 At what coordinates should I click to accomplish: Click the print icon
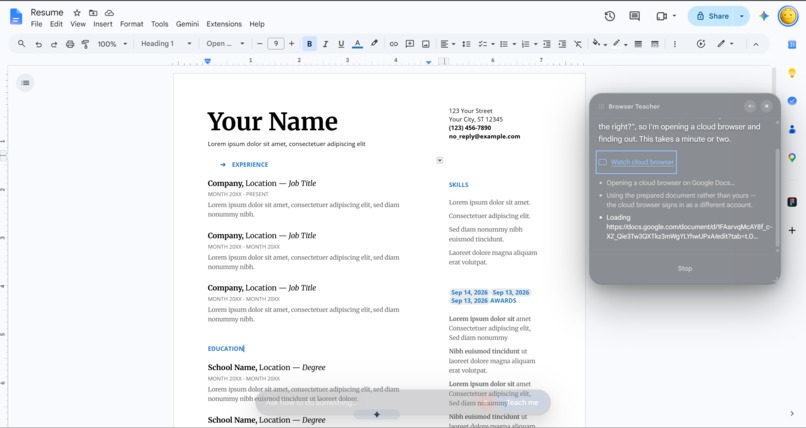[70, 44]
